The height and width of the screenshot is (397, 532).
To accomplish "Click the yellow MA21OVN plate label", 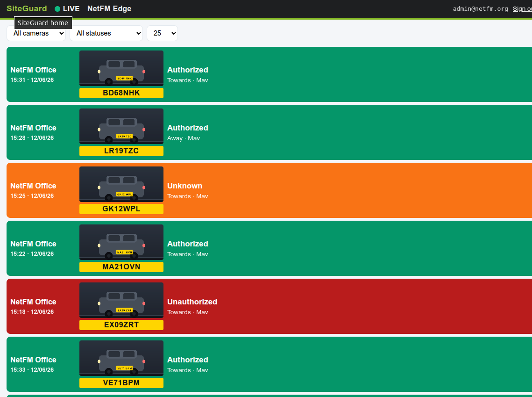I will click(121, 267).
